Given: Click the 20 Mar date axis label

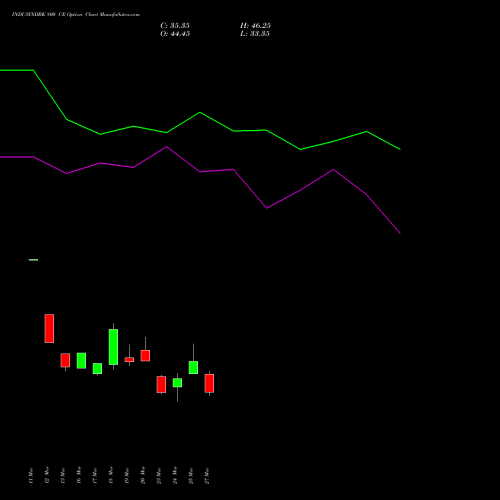Looking at the screenshot, I should point(143,475).
